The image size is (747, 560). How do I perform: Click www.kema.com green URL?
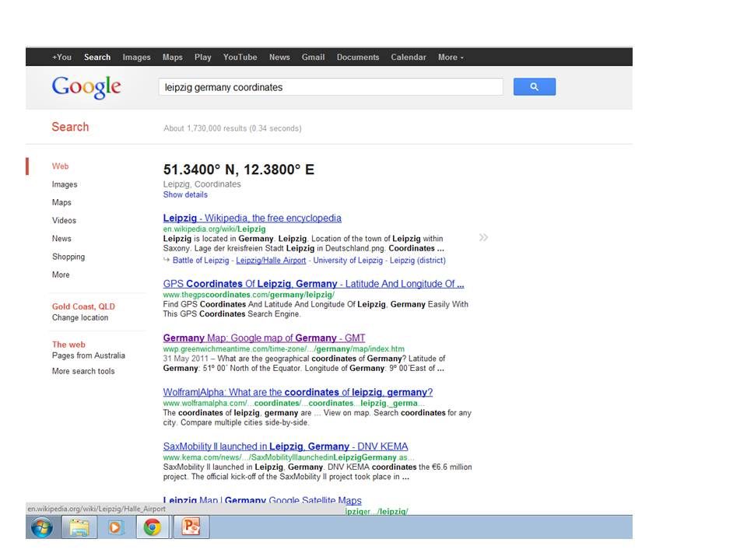[289, 457]
